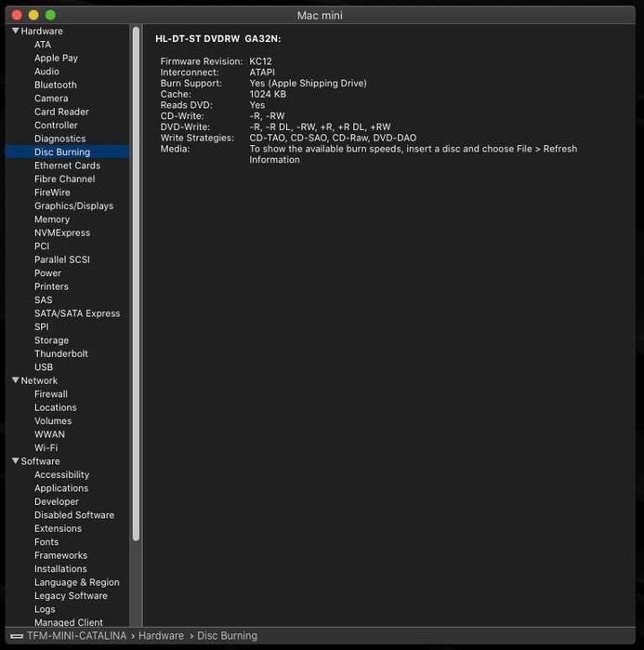644x650 pixels.
Task: Select Apple Pay in the sidebar
Action: (56, 58)
